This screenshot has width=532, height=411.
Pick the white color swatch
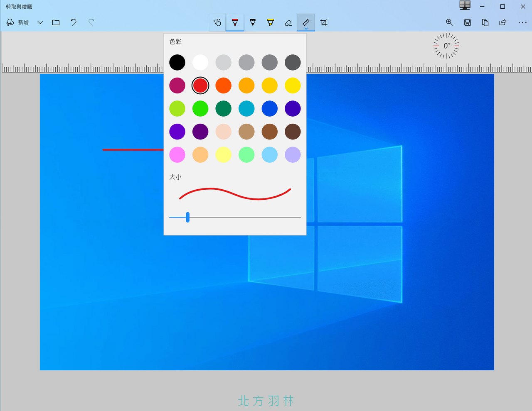(200, 62)
